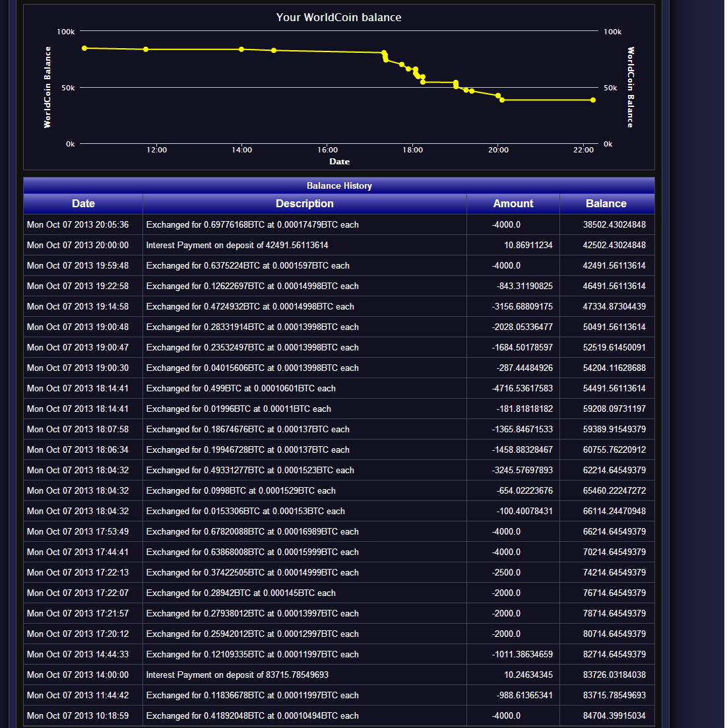Image resolution: width=727 pixels, height=728 pixels.
Task: Select balance value 59208.09731197
Action: [614, 409]
